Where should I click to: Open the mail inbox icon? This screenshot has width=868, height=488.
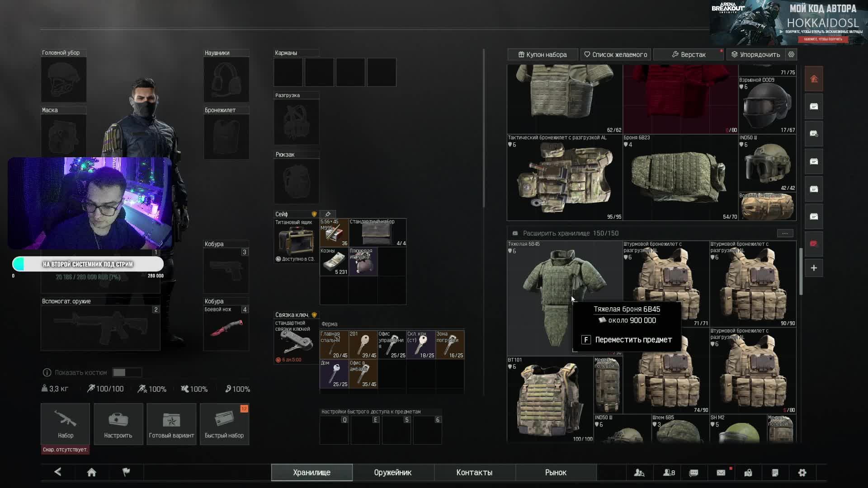[x=721, y=473]
